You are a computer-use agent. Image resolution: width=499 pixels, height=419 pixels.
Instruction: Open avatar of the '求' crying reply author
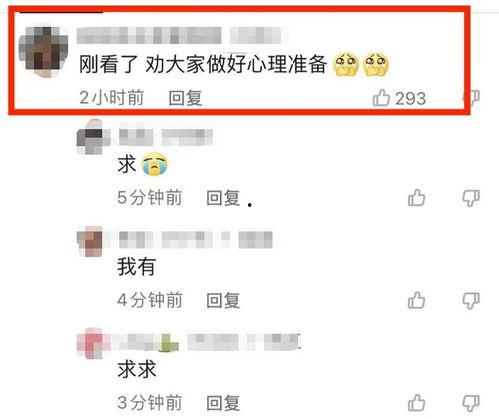[x=93, y=137]
